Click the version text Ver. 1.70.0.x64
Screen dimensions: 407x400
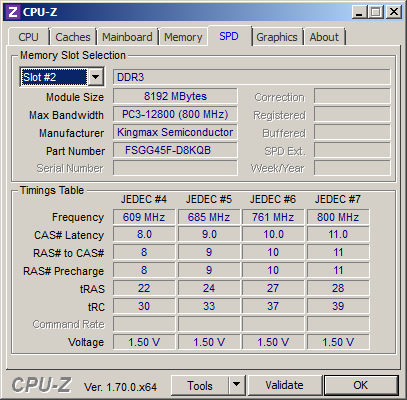click(120, 387)
